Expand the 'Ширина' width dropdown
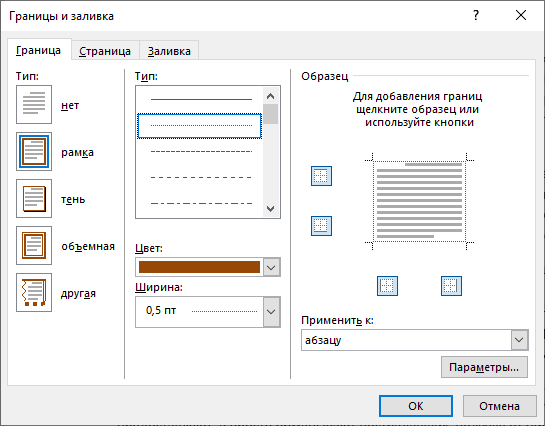 271,312
